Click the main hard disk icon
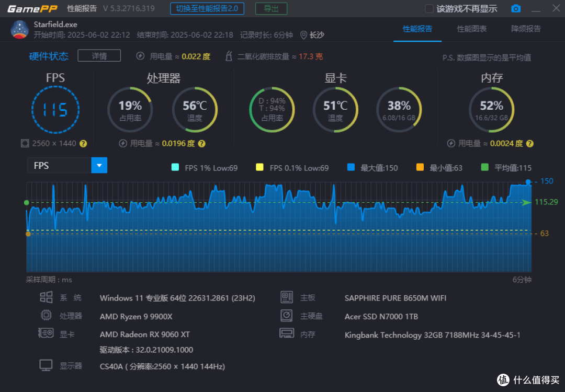The image size is (565, 392). click(287, 316)
